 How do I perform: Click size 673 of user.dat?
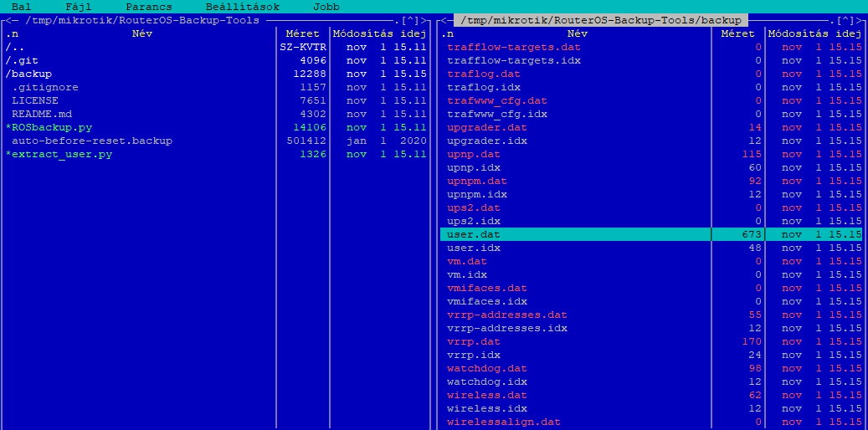tap(751, 234)
